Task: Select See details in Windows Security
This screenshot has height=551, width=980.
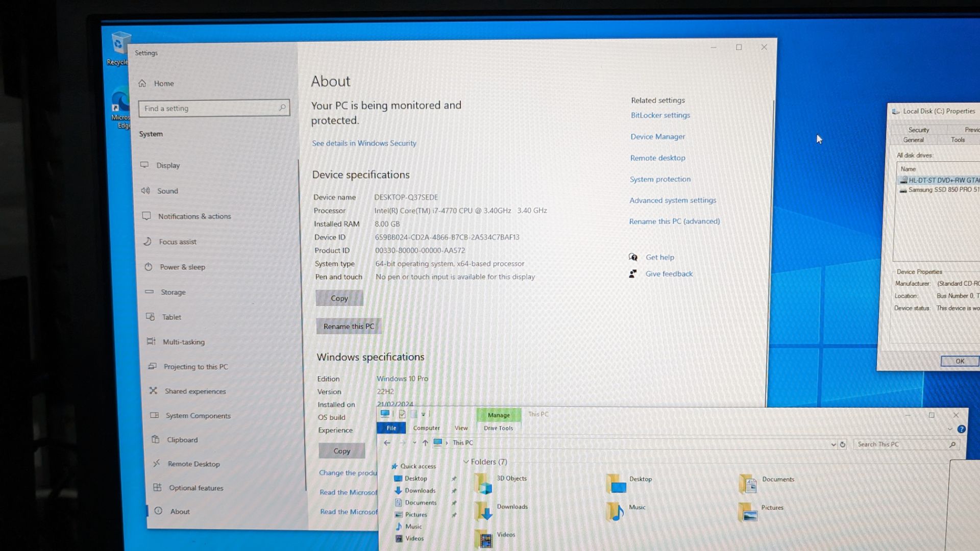Action: click(x=364, y=143)
